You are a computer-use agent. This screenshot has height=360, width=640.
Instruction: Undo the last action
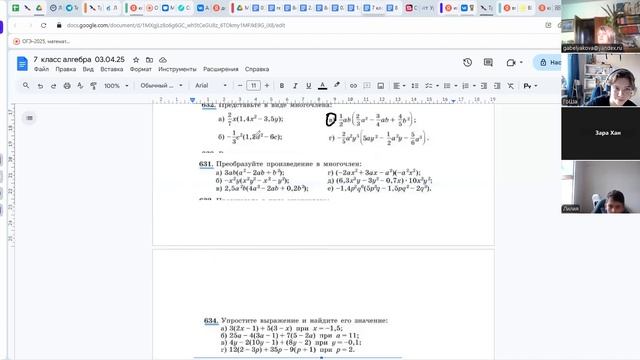(x=40, y=86)
